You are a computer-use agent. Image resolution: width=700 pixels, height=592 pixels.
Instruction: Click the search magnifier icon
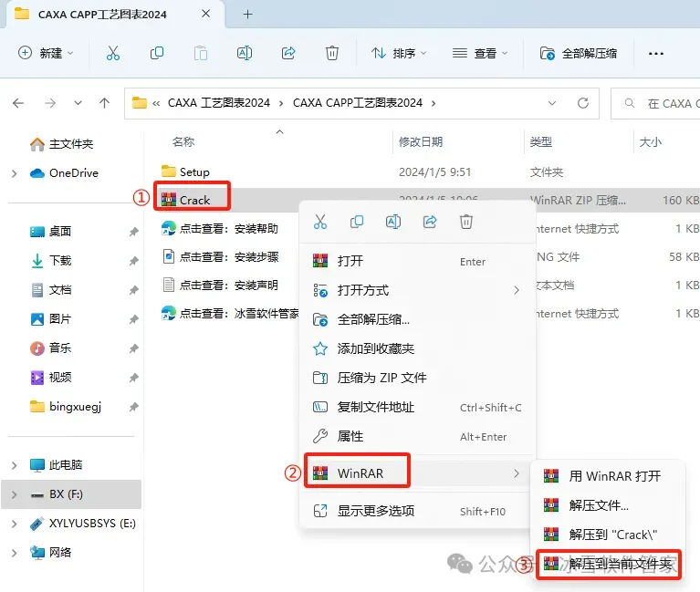point(630,103)
